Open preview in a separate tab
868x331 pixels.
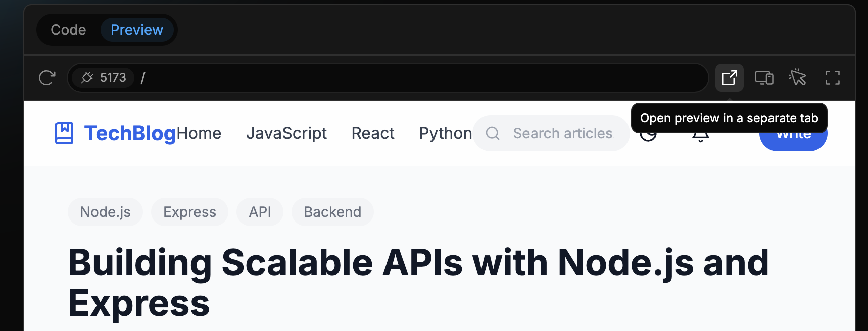point(729,78)
